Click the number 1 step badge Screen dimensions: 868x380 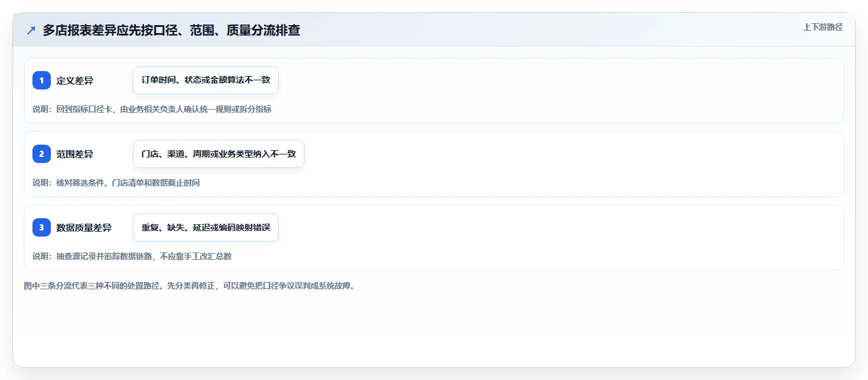42,80
